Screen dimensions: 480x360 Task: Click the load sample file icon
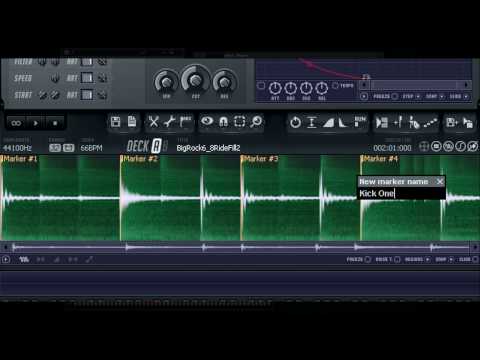132,122
